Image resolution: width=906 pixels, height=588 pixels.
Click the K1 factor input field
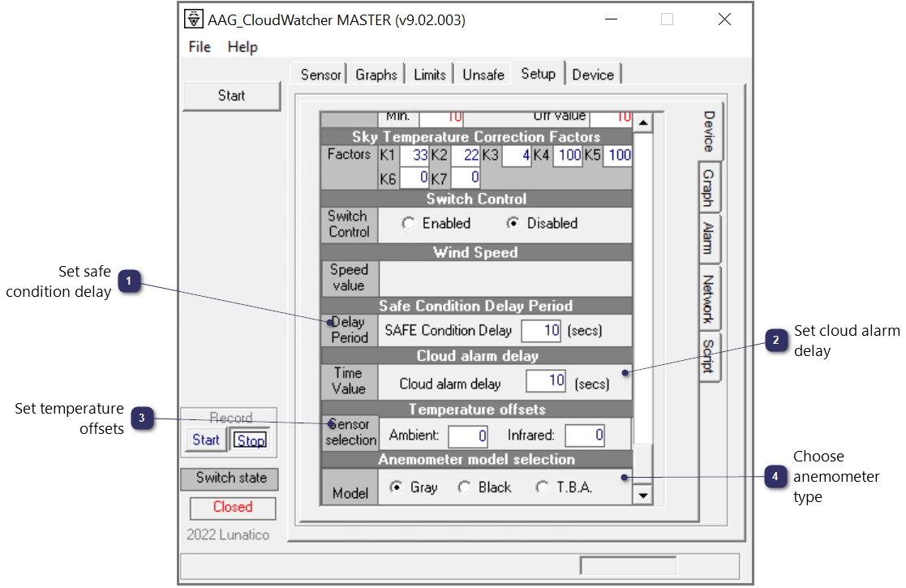414,155
